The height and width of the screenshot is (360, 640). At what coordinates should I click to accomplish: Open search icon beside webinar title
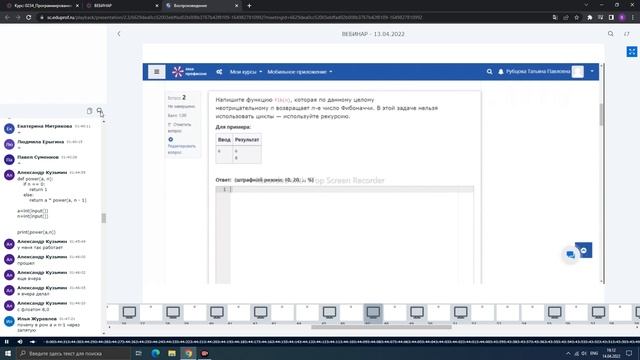click(611, 34)
